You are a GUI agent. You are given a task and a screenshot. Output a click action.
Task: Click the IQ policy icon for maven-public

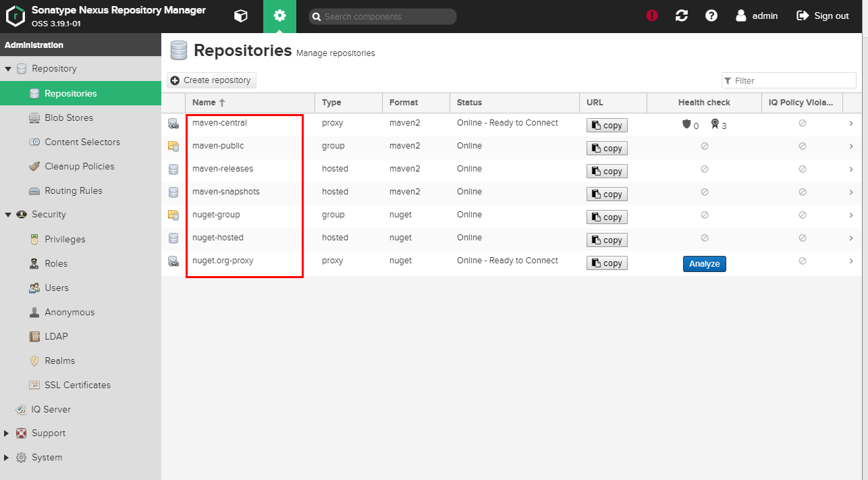(803, 146)
